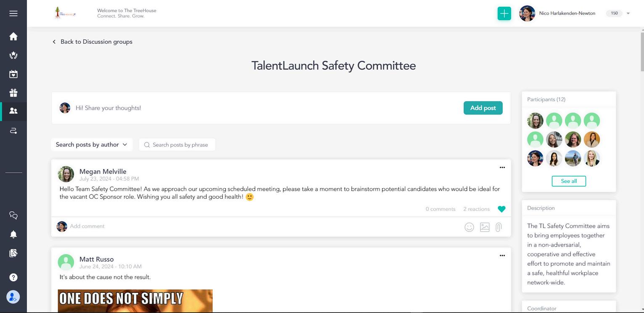Image resolution: width=644 pixels, height=313 pixels.
Task: Click Nico Harlakenden-Newton's name in header
Action: (567, 13)
